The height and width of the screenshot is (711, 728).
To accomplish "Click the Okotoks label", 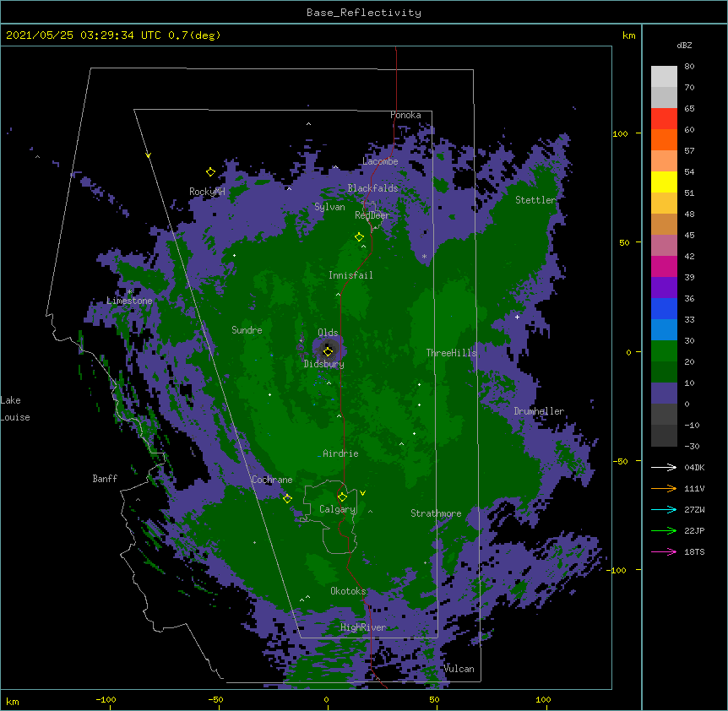I will coord(348,591).
